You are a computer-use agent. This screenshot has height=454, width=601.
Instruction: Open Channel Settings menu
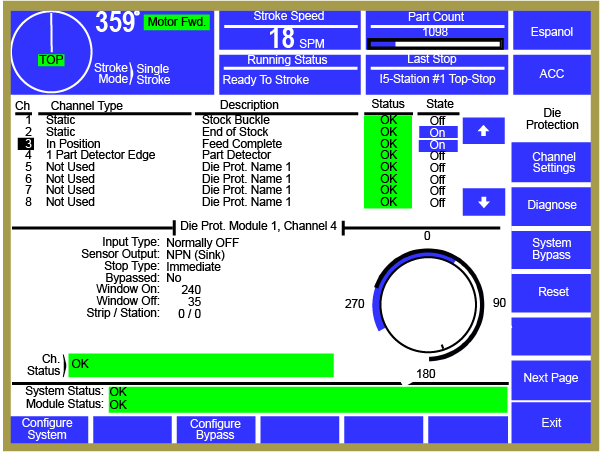552,162
